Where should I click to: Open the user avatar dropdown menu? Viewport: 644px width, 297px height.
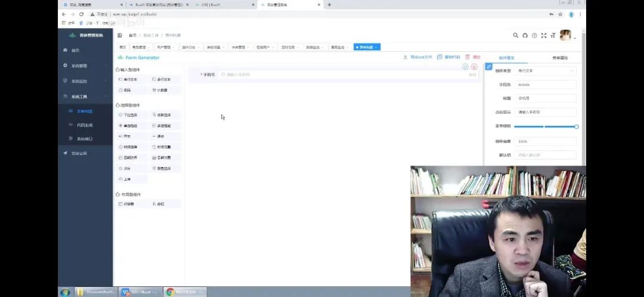(x=568, y=35)
